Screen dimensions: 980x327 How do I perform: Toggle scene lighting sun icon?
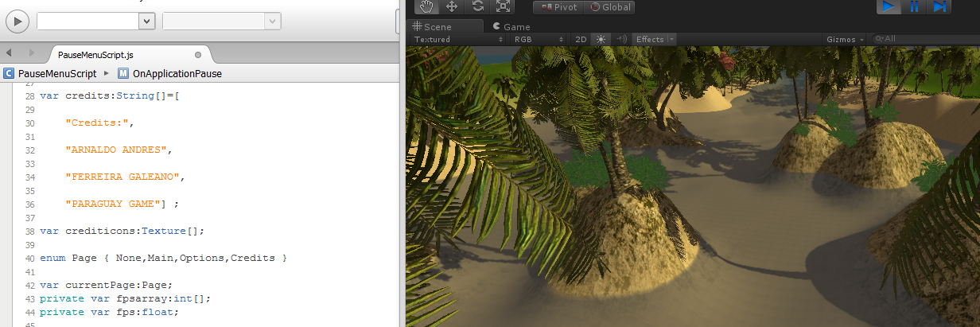[x=601, y=39]
